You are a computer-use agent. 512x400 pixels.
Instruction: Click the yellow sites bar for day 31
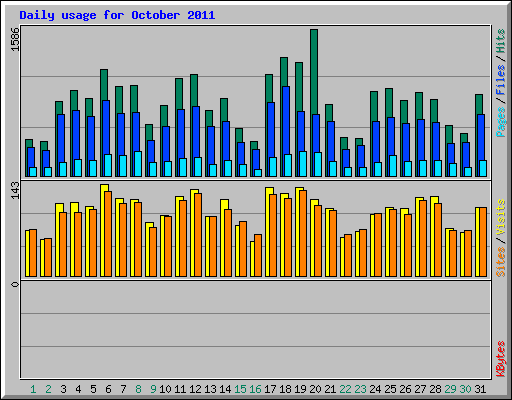(x=477, y=242)
